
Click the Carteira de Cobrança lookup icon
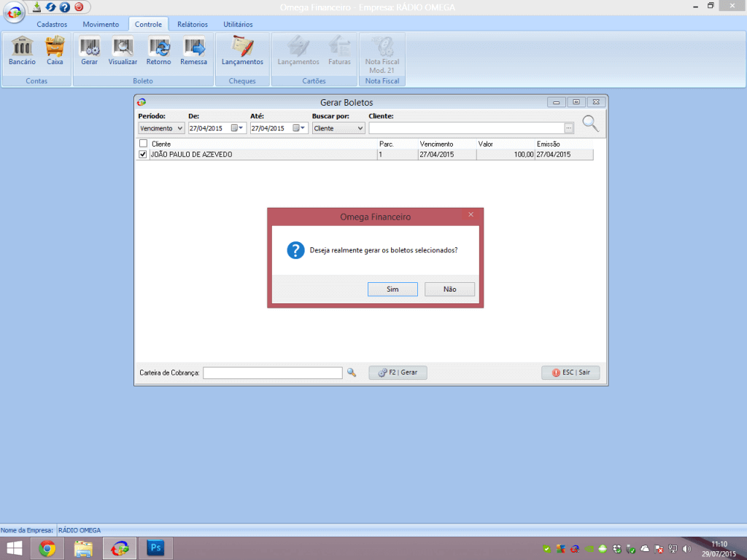[352, 373]
